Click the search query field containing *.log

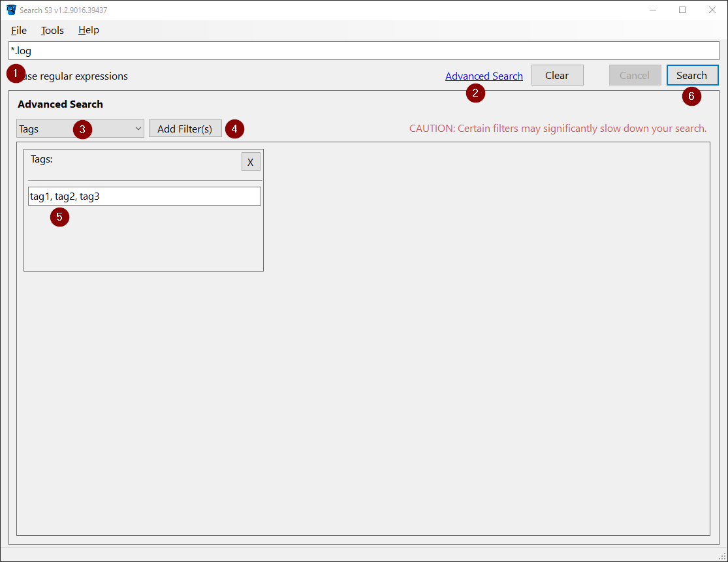coord(364,50)
